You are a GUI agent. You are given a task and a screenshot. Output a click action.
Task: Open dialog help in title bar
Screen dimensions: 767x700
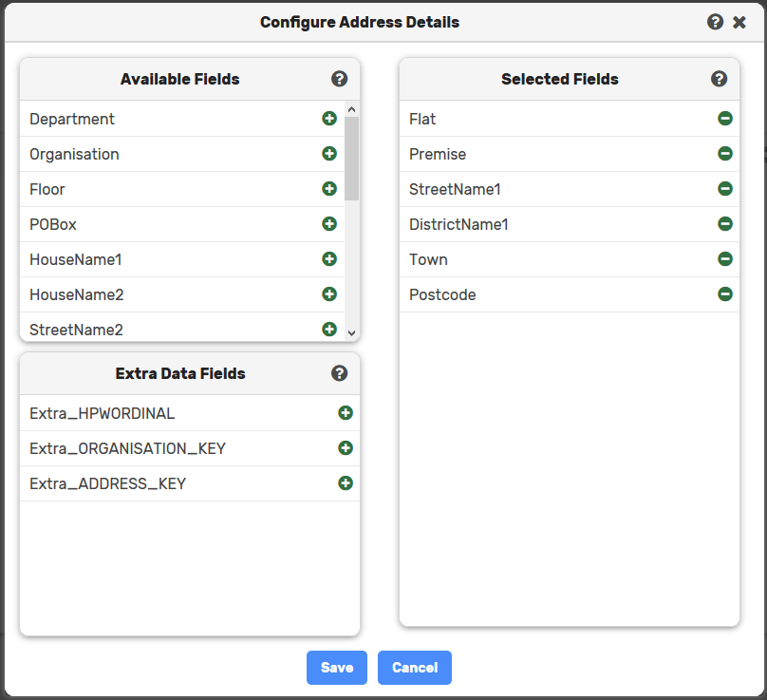(x=716, y=22)
